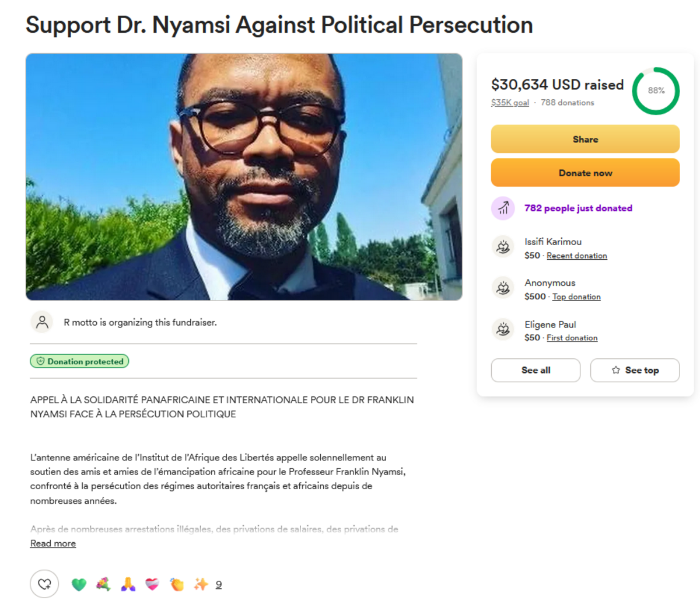This screenshot has width=700, height=607.
Task: Select the flower bouquet reaction emoji
Action: click(x=103, y=584)
